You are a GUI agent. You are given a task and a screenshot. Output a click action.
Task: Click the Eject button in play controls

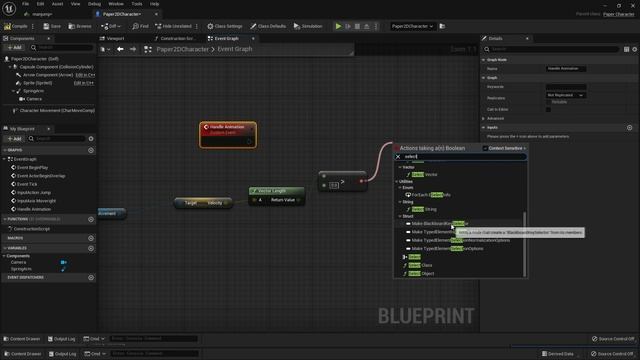point(367,26)
